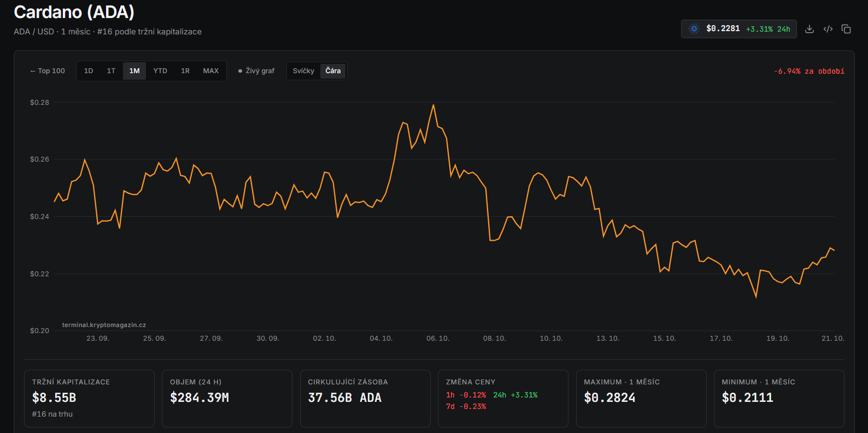The width and height of the screenshot is (868, 433).
Task: Select the Čára line chart mode
Action: pos(333,71)
